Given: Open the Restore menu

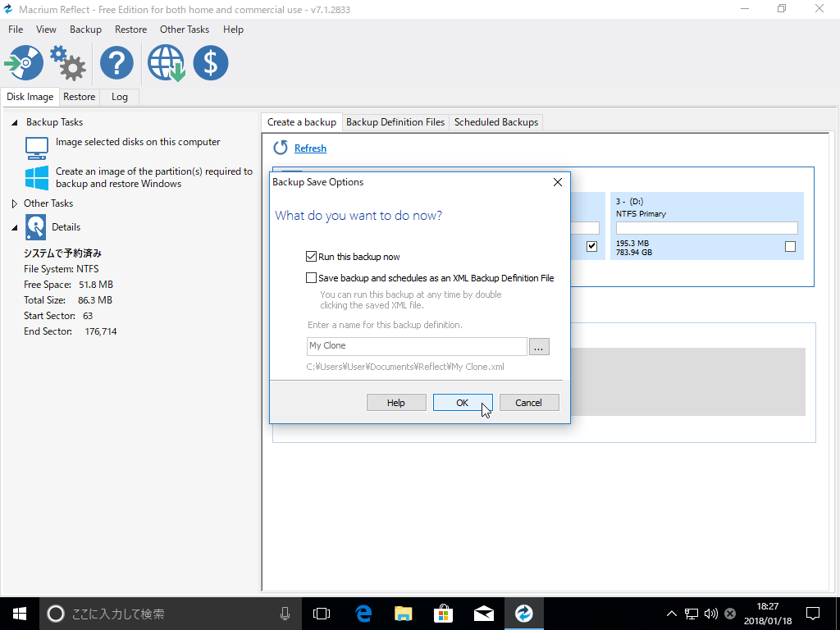Looking at the screenshot, I should (130, 30).
